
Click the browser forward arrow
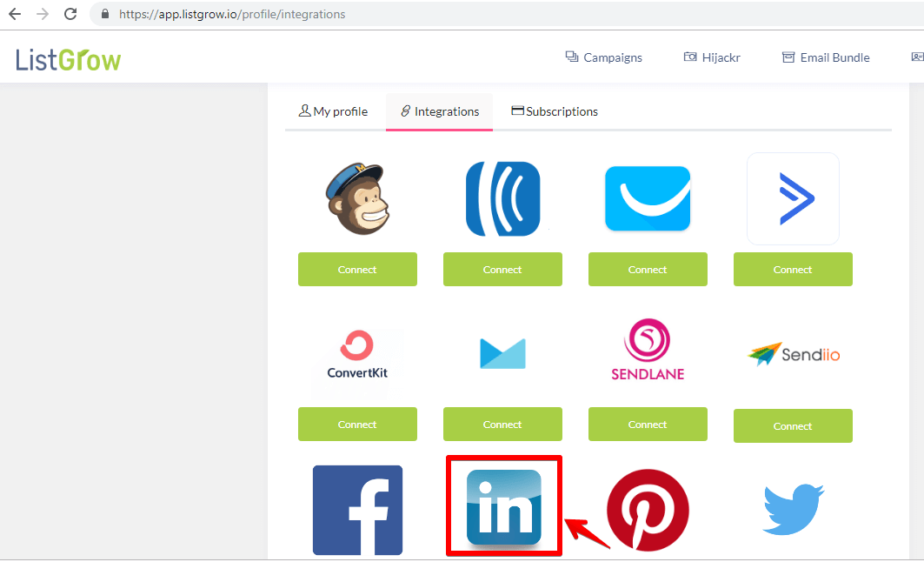click(x=43, y=14)
